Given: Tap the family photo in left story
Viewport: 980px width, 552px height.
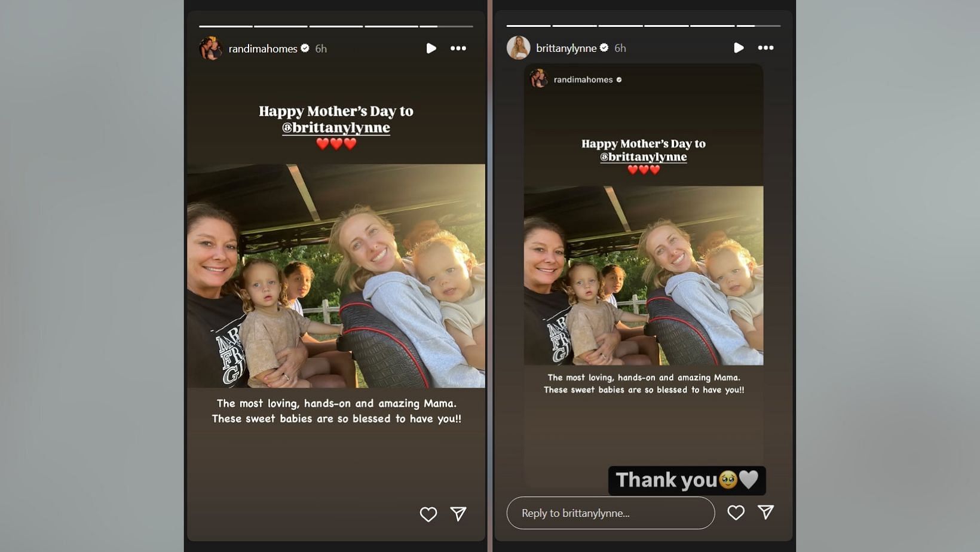Looking at the screenshot, I should 336,276.
